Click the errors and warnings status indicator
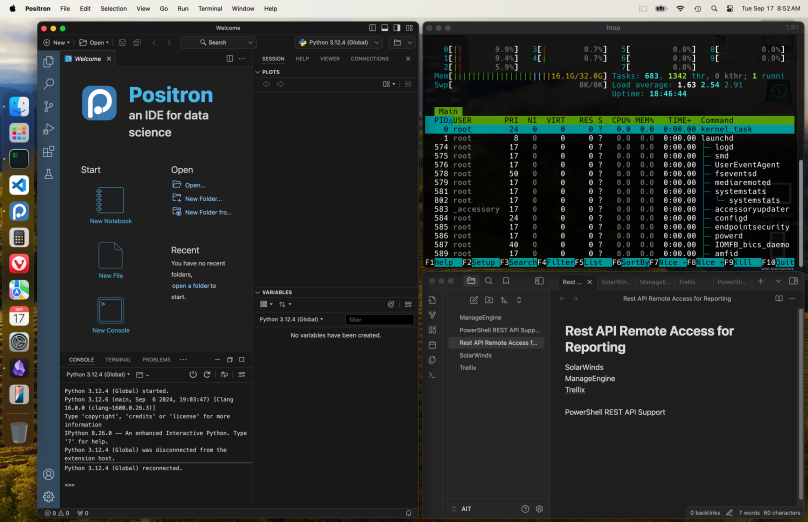Viewport: 808px width, 522px height. 57,513
